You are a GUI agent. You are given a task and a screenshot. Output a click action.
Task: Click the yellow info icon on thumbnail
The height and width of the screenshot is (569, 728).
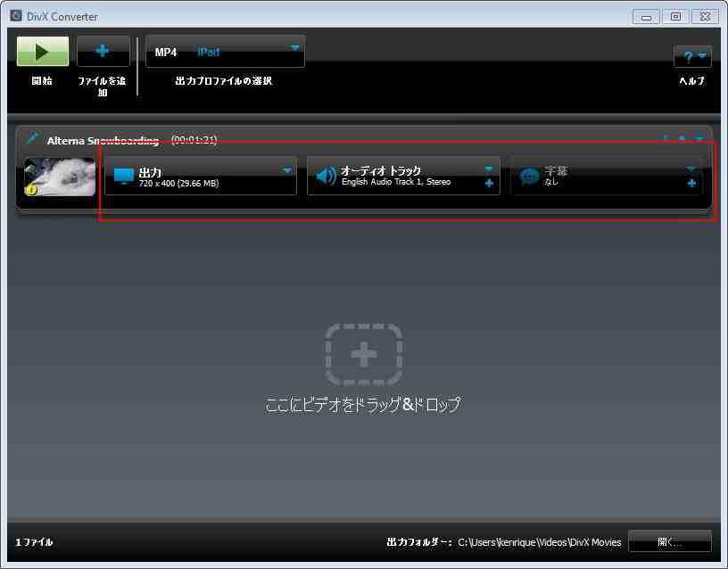click(31, 189)
